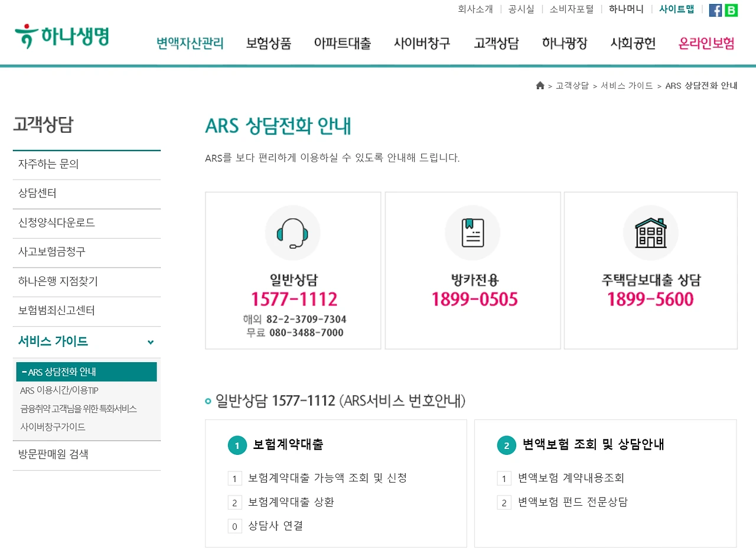Click the phone number 1899-0505
The height and width of the screenshot is (550, 756).
(474, 299)
